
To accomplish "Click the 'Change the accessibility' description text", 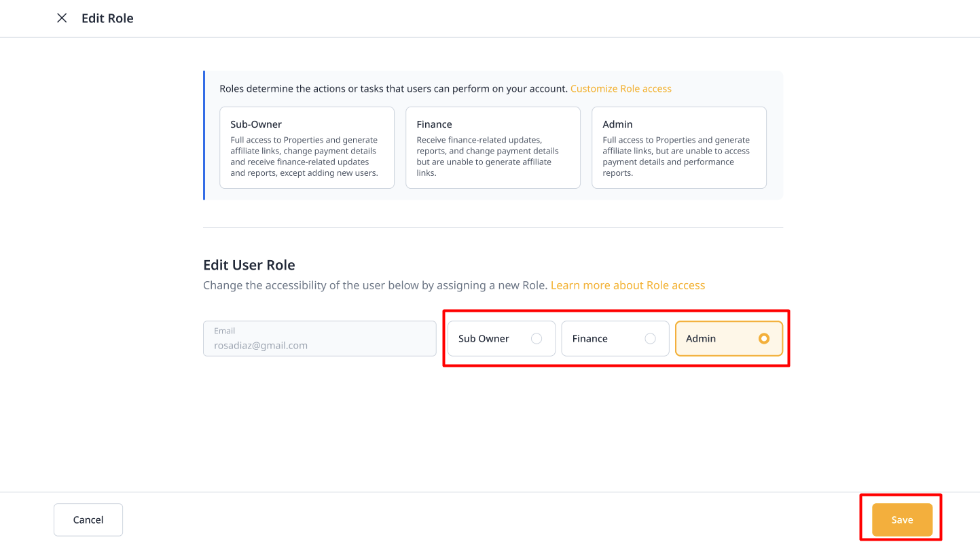I will pyautogui.click(x=375, y=285).
